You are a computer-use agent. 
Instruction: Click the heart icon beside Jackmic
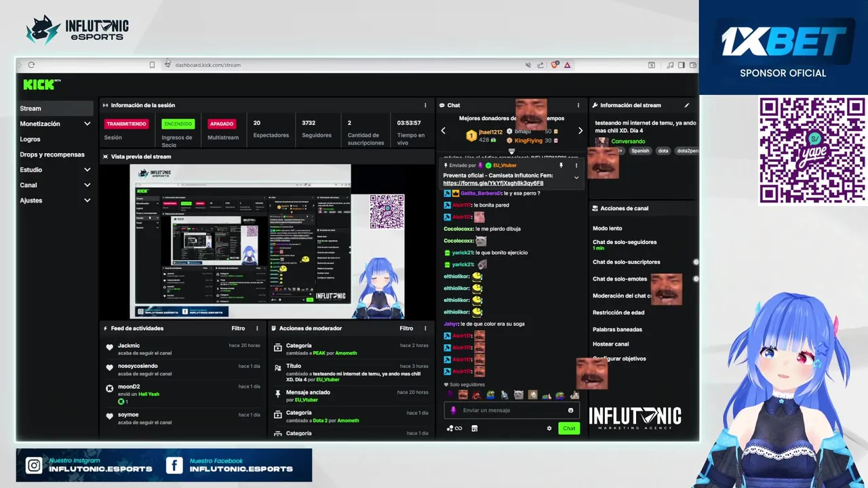click(x=110, y=347)
